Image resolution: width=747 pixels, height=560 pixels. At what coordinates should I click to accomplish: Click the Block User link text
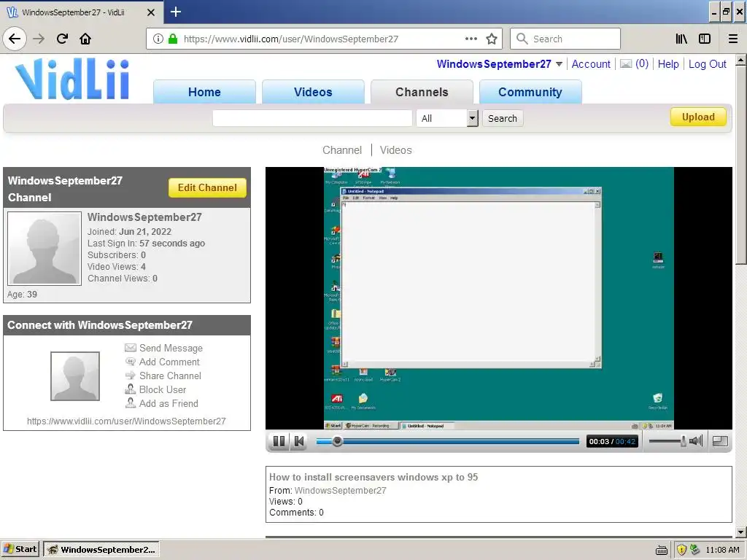point(163,389)
